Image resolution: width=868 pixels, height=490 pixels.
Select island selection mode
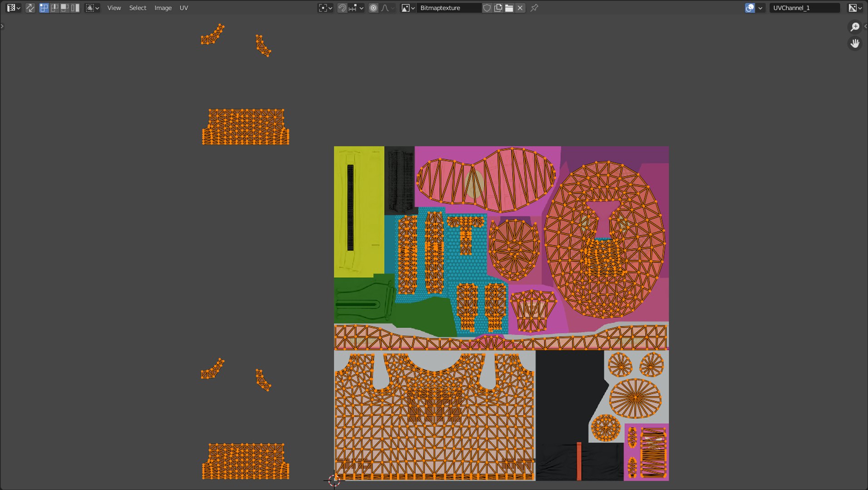(75, 8)
